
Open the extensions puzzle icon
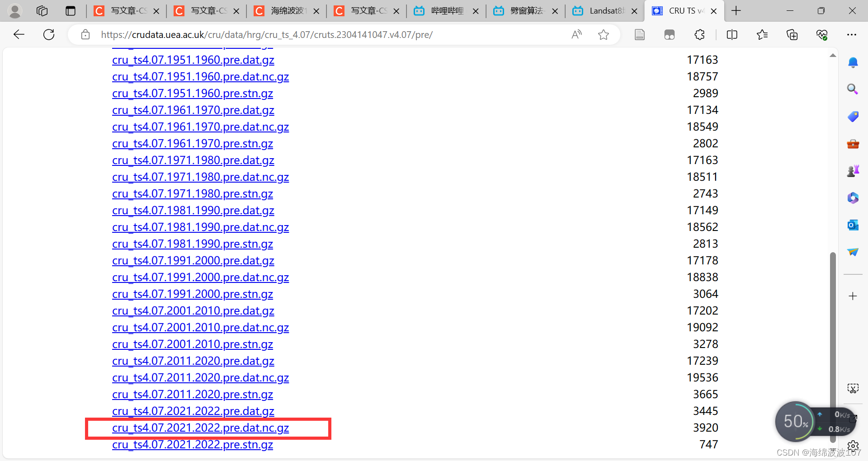click(700, 34)
